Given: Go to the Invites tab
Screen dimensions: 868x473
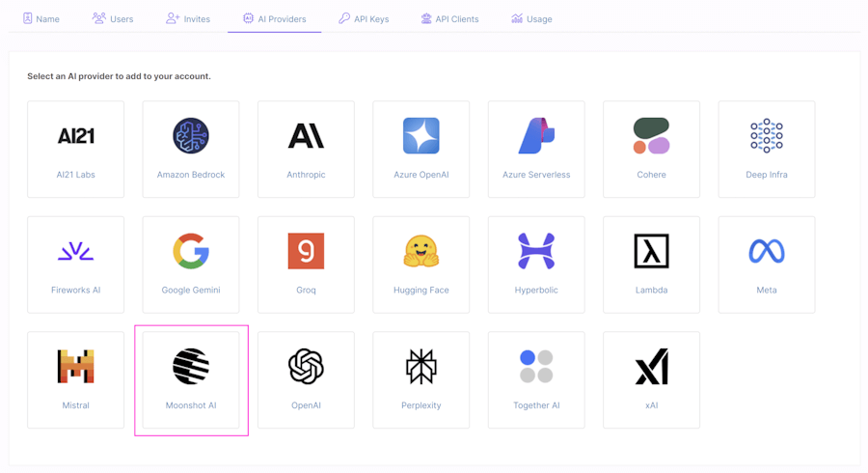Looking at the screenshot, I should [x=188, y=19].
